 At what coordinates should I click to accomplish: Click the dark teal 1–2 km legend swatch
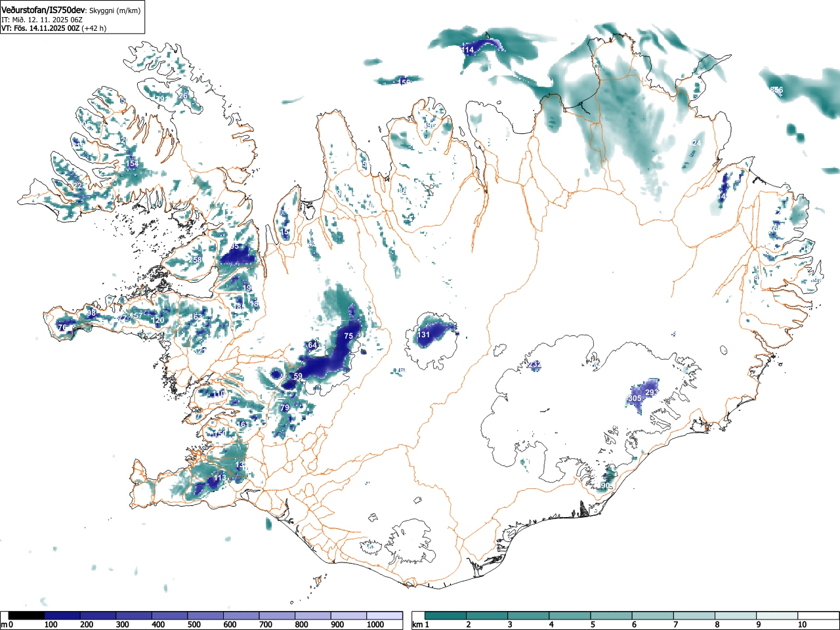tap(446, 616)
